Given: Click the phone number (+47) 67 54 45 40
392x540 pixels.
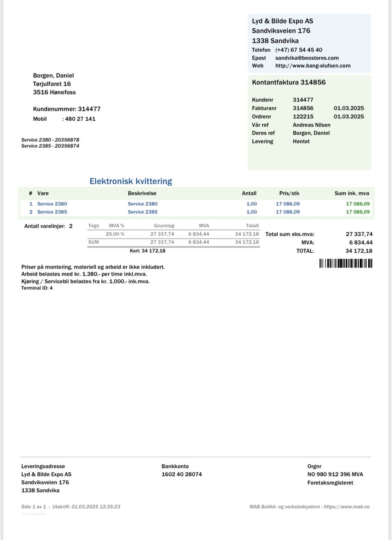Looking at the screenshot, I should (298, 50).
